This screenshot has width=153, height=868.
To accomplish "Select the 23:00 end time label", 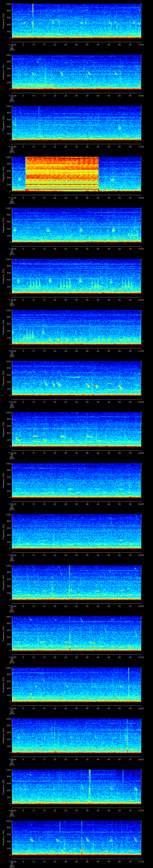I will tap(141, 453).
